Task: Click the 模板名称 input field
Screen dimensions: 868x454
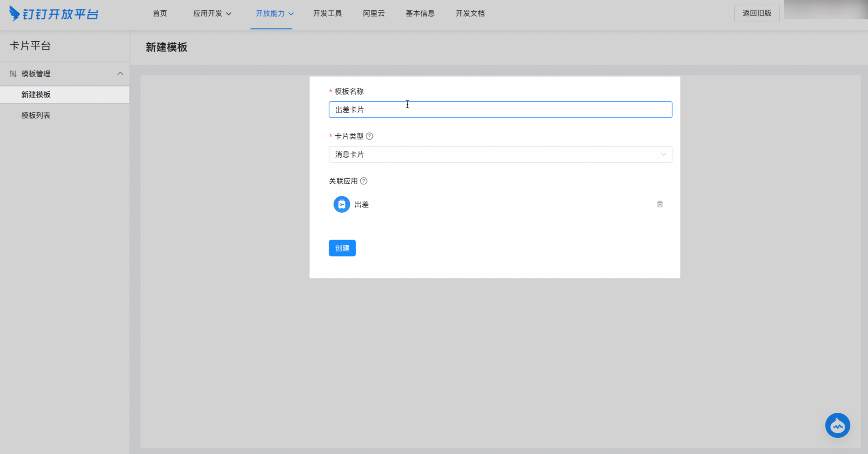Action: point(500,110)
